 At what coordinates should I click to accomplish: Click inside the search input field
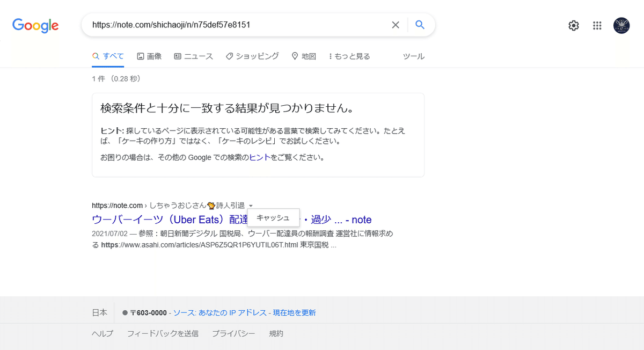pos(231,25)
